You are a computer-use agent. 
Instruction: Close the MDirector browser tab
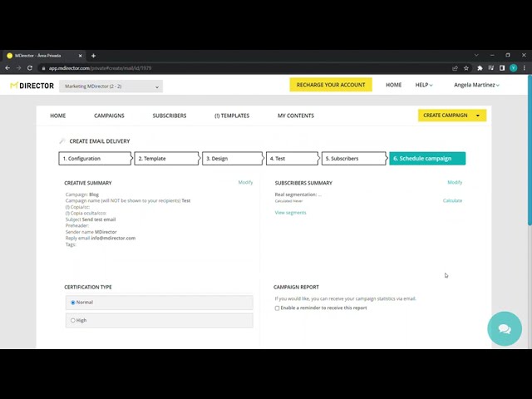point(80,56)
